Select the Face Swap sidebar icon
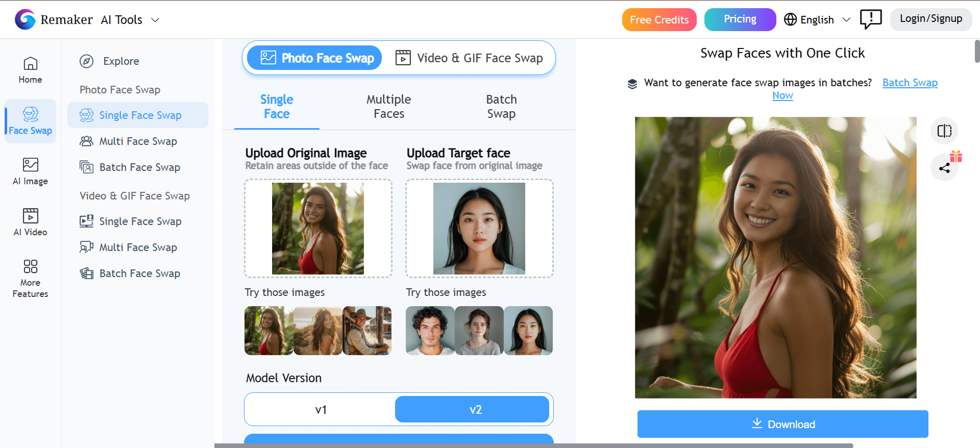 click(31, 114)
